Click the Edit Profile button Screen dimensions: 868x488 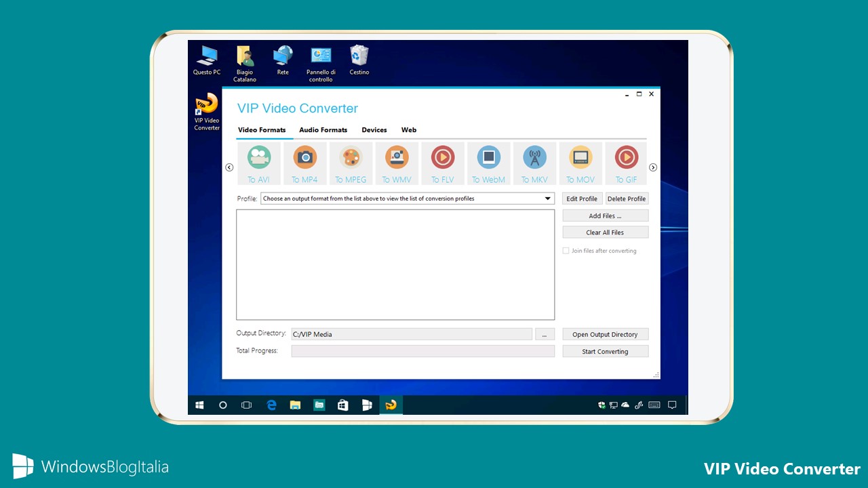point(582,199)
